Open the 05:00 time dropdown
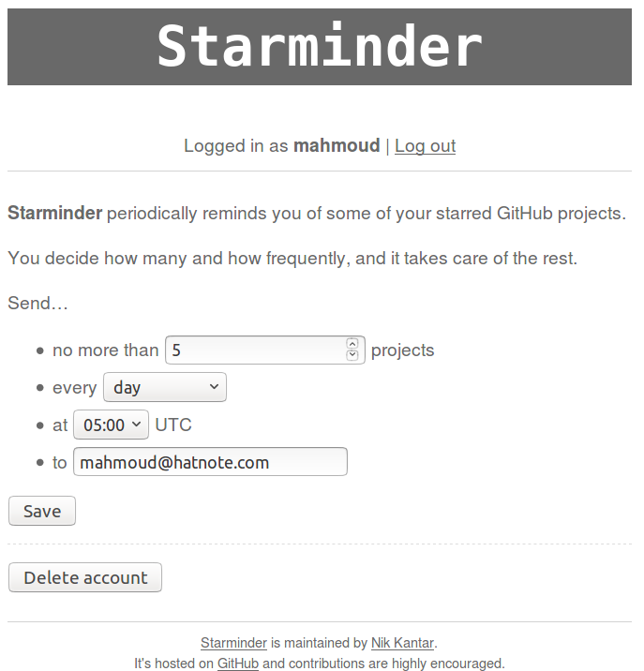Screen dimensions: 644x671 pos(111,425)
